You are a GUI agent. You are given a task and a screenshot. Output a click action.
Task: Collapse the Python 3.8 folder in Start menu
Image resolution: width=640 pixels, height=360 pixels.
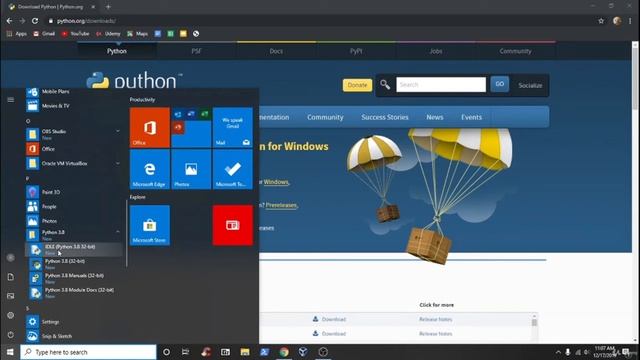[118, 232]
